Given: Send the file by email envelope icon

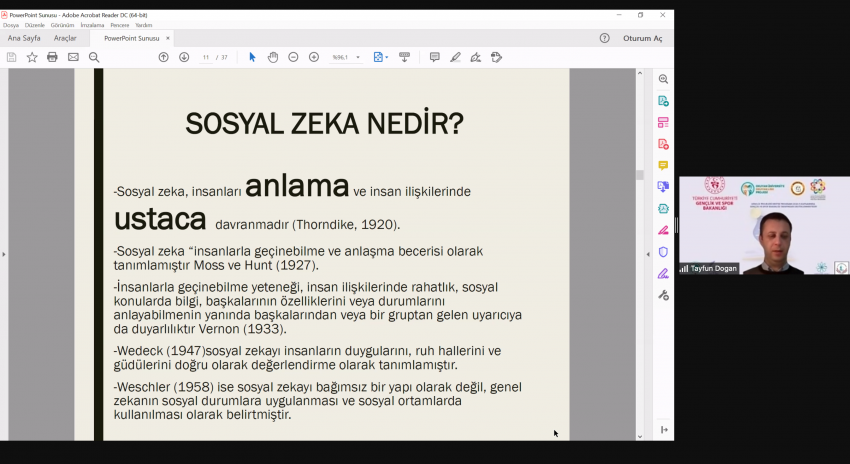Looking at the screenshot, I should (73, 57).
